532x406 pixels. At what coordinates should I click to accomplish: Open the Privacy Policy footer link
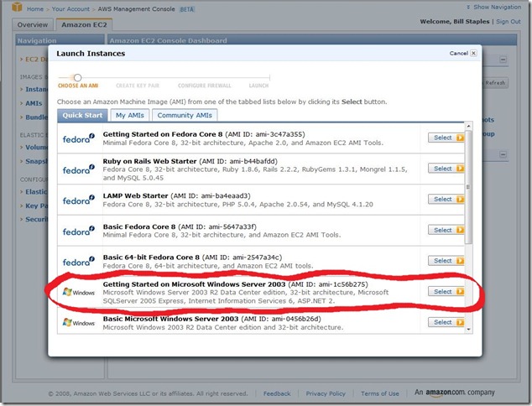pos(326,393)
